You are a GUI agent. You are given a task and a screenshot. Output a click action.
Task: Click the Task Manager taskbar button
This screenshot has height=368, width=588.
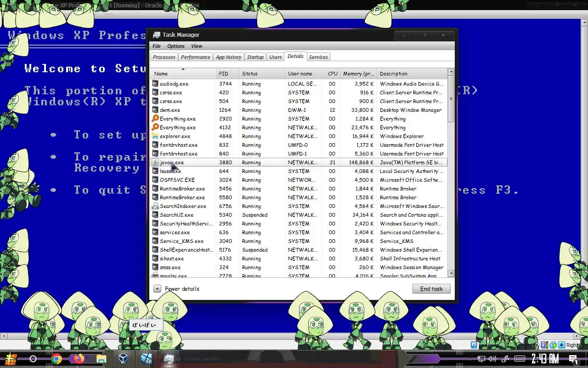169,359
